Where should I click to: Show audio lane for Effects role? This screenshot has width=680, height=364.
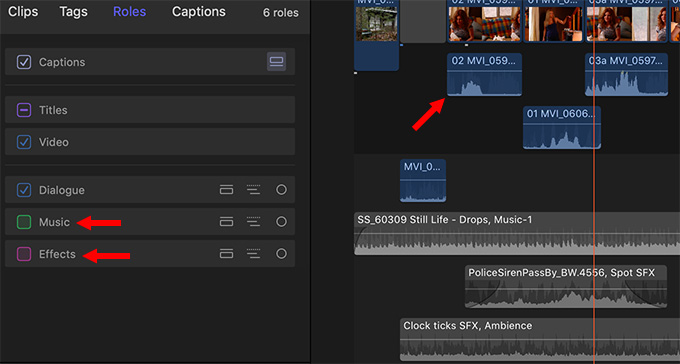(226, 254)
